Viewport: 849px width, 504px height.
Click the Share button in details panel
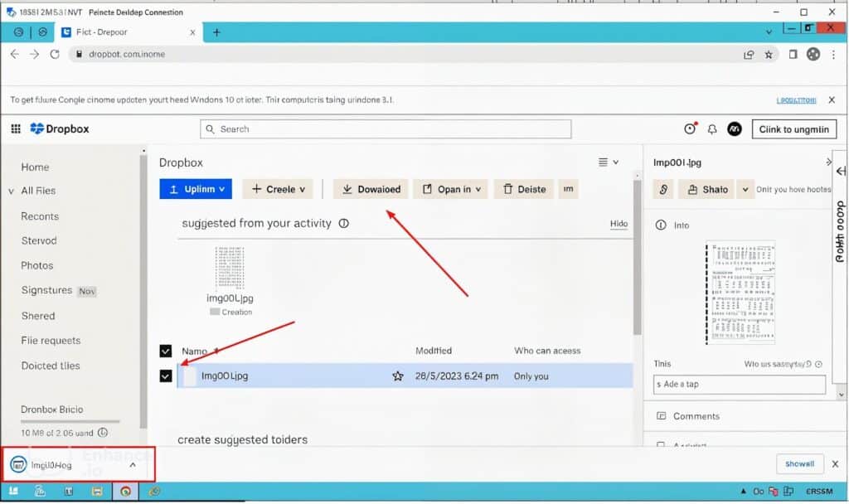point(707,190)
